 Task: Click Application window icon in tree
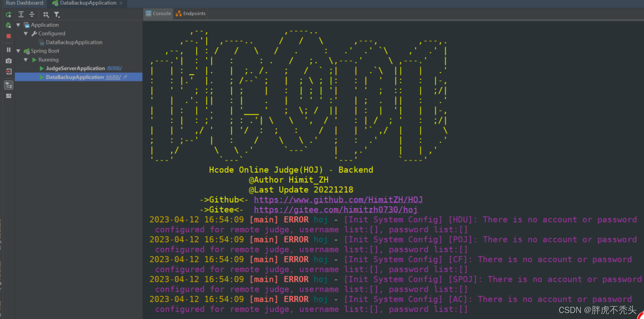click(x=26, y=25)
